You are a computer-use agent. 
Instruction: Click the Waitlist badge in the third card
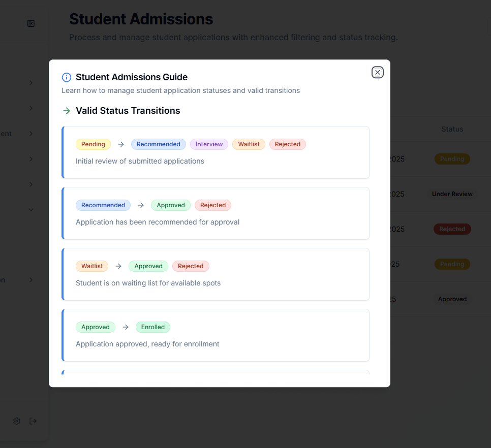(92, 266)
